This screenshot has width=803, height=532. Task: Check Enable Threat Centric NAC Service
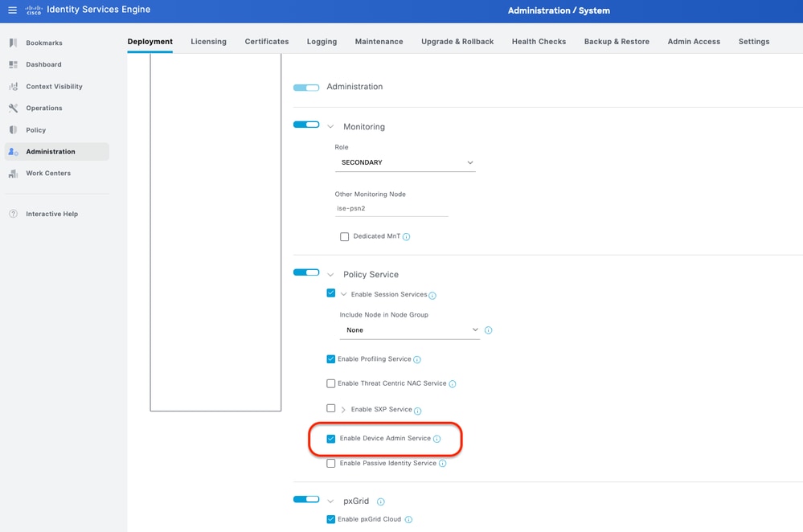coord(331,383)
